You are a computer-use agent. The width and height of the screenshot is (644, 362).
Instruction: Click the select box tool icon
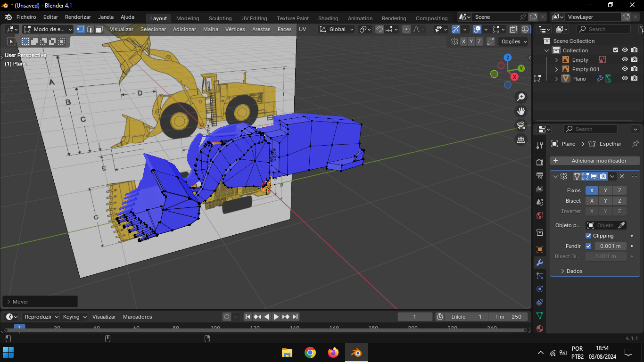(x=11, y=41)
